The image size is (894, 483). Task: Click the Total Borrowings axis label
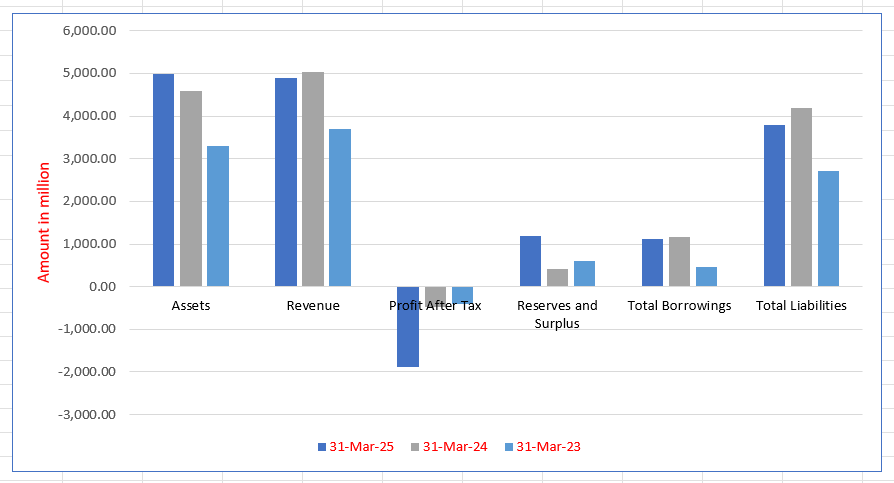679,306
